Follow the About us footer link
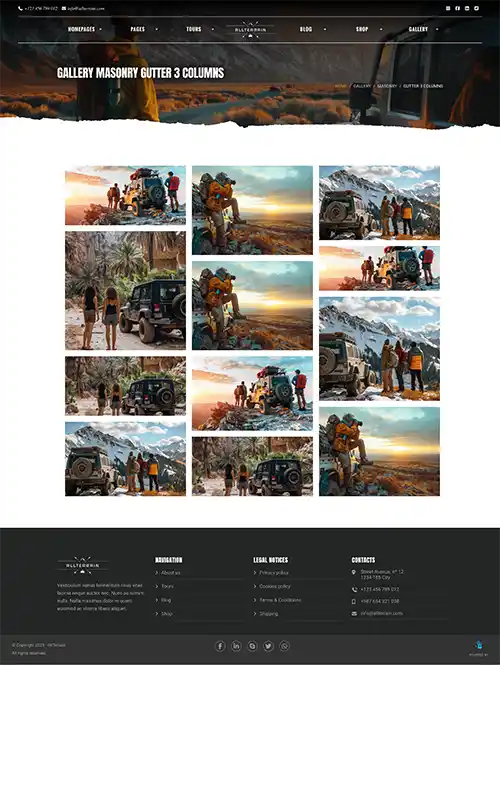Screen dimensions: 500x800 [171, 573]
